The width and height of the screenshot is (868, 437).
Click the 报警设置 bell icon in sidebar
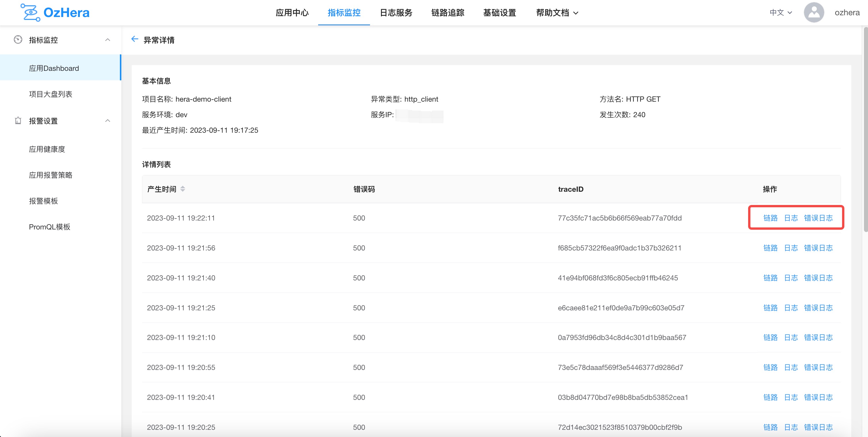(18, 121)
